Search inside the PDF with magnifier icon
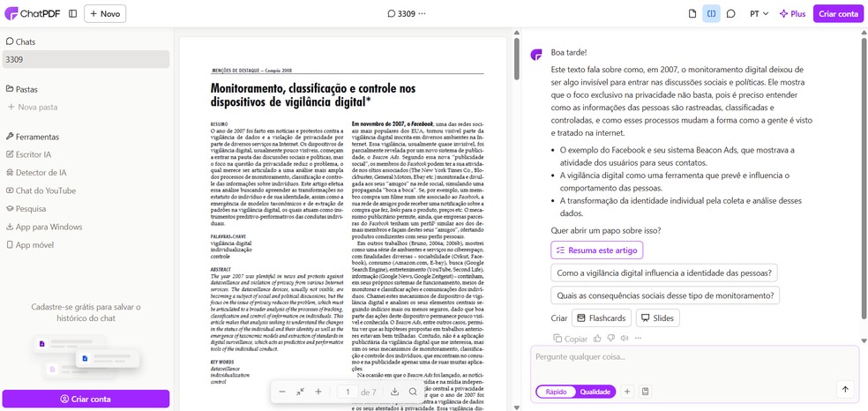 (413, 392)
